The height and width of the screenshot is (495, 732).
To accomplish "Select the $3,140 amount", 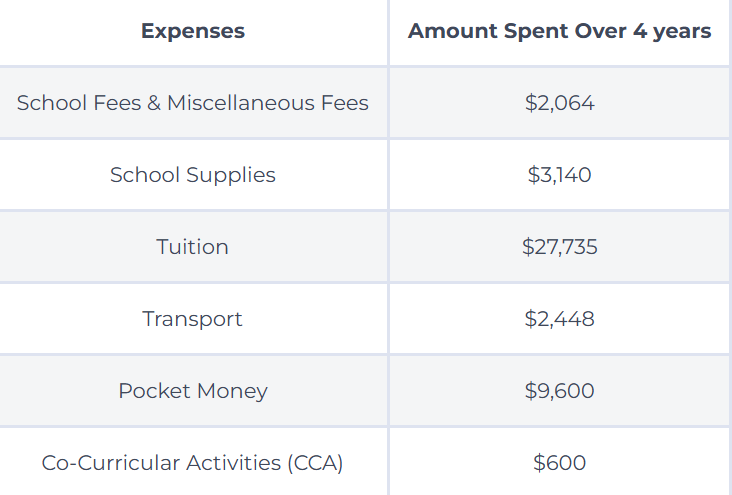I will click(x=559, y=175).
